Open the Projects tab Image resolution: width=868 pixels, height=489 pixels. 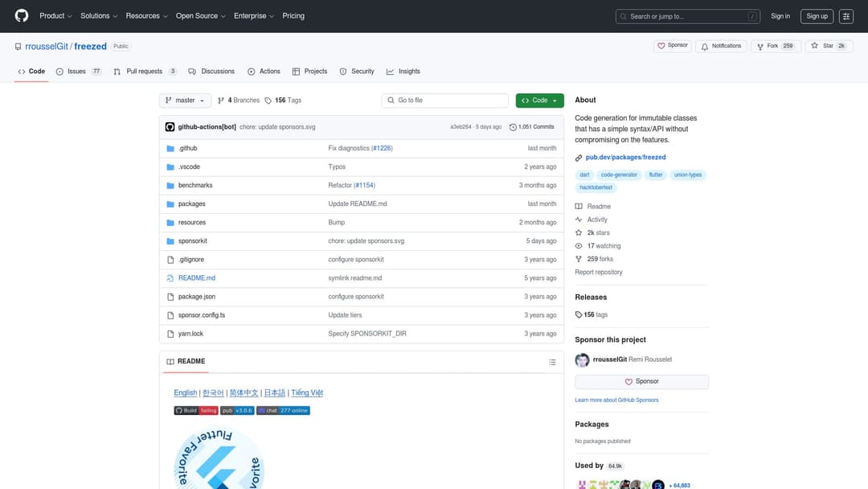click(x=310, y=72)
